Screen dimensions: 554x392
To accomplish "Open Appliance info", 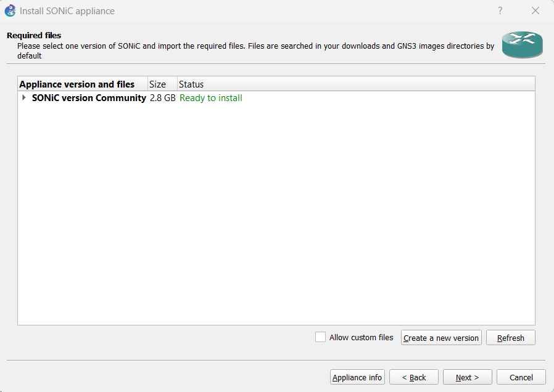I will pos(357,377).
